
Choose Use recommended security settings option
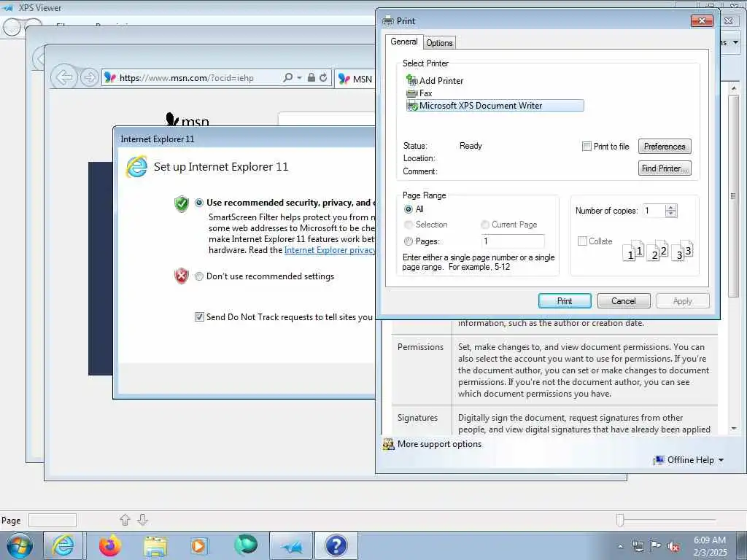(x=199, y=203)
